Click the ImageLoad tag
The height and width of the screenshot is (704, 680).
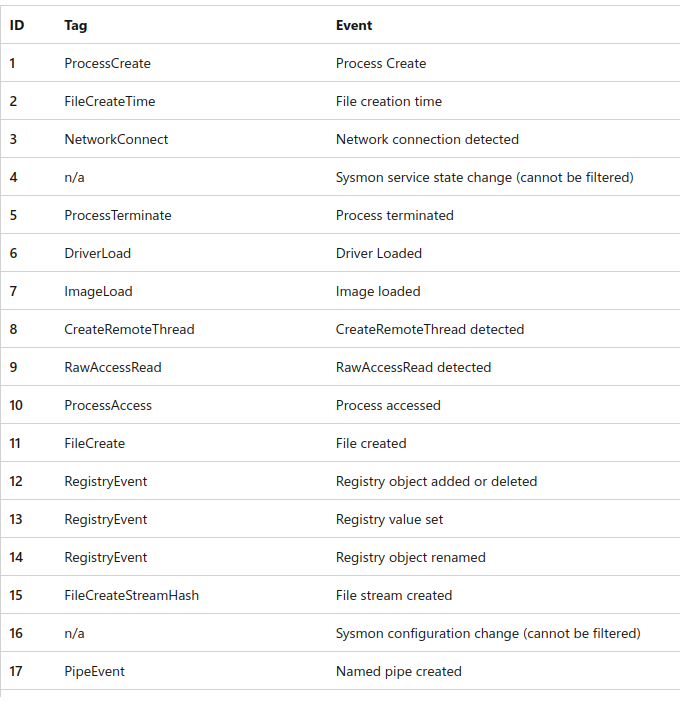tap(98, 291)
